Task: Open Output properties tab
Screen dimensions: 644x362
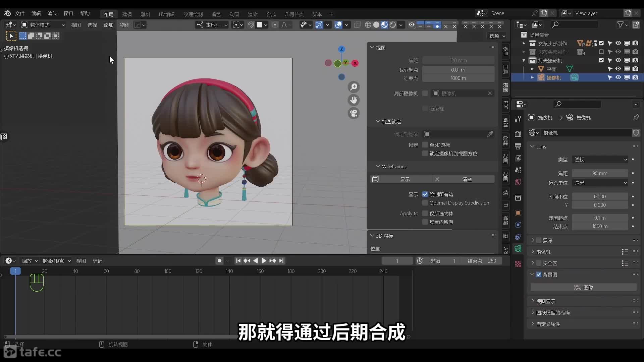Action: 518,146
